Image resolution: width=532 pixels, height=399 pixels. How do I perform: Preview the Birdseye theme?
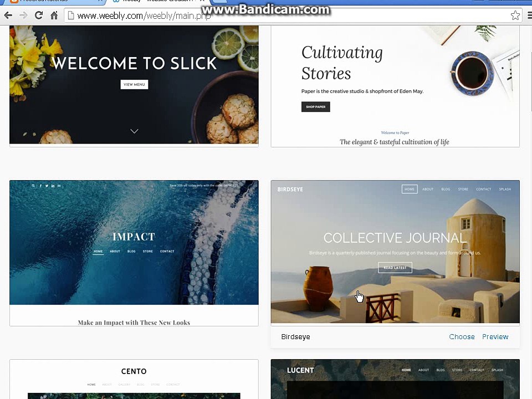point(495,336)
